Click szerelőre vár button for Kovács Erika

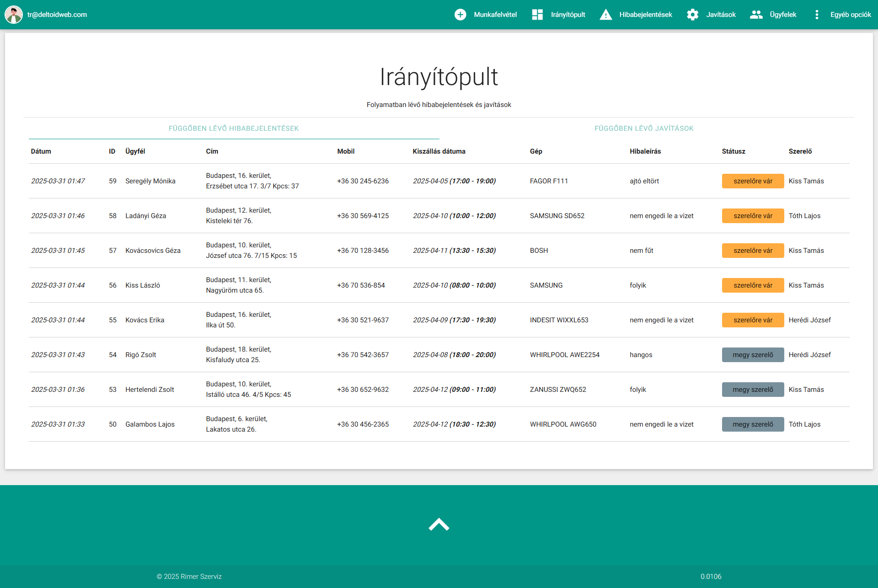(x=753, y=320)
